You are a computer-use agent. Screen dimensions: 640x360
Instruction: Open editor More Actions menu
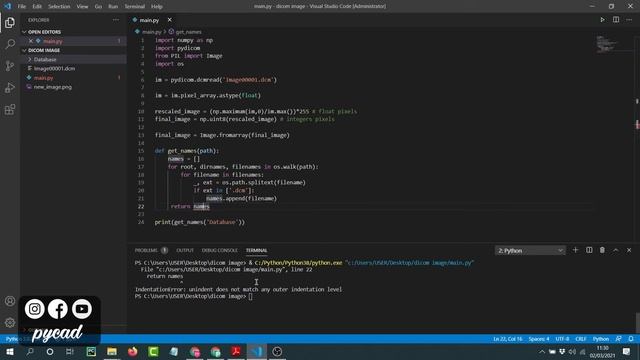click(x=629, y=20)
